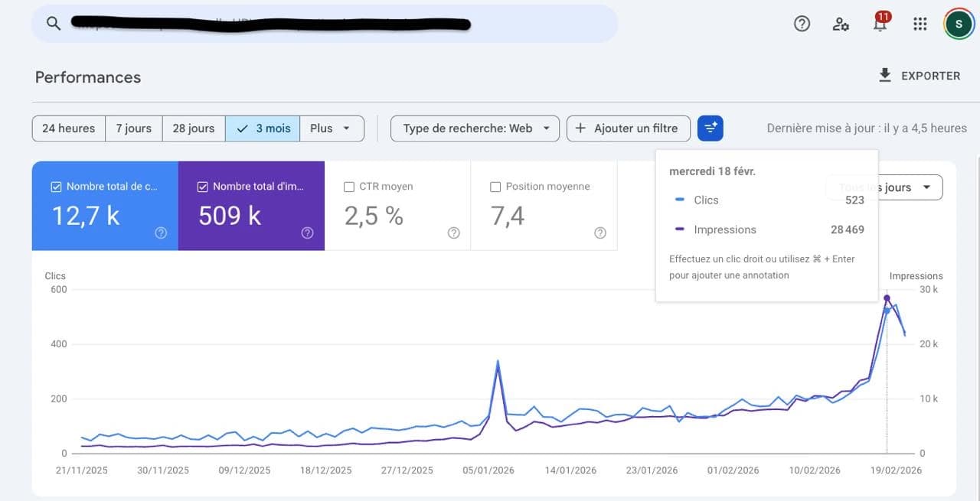Viewport: 980px width, 501px height.
Task: Disable the Nombre total de clics checkbox
Action: (56, 186)
